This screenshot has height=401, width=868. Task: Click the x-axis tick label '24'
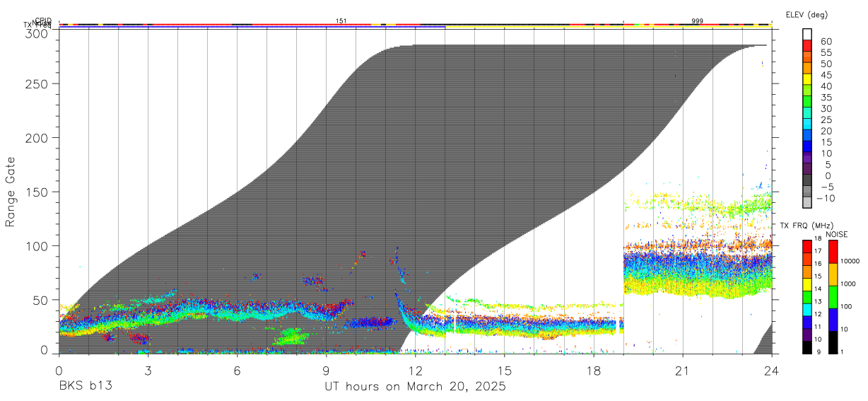tap(771, 371)
